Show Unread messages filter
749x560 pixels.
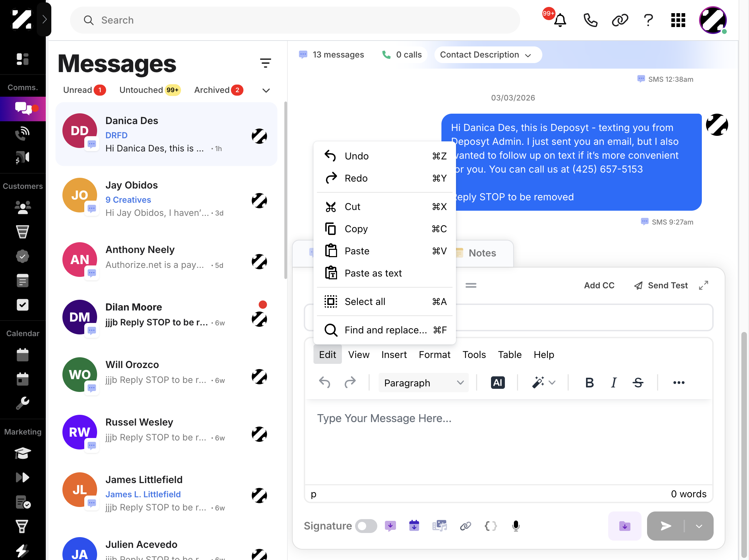(x=84, y=90)
